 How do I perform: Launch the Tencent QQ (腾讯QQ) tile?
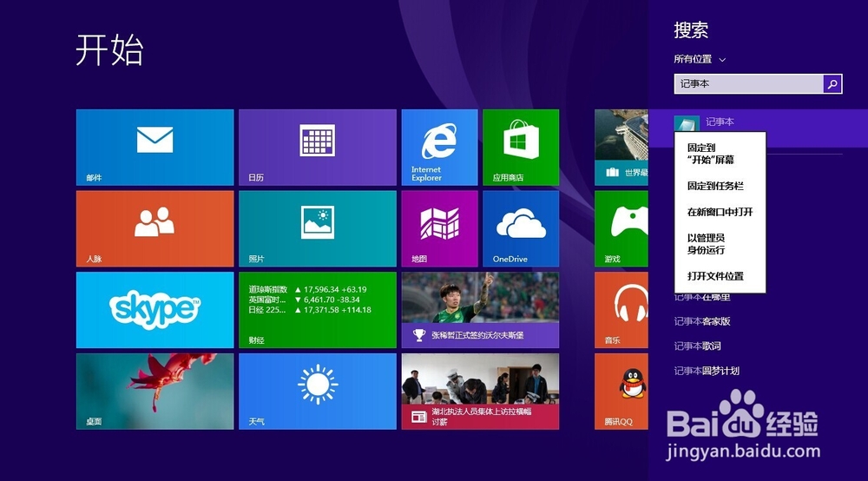[621, 392]
